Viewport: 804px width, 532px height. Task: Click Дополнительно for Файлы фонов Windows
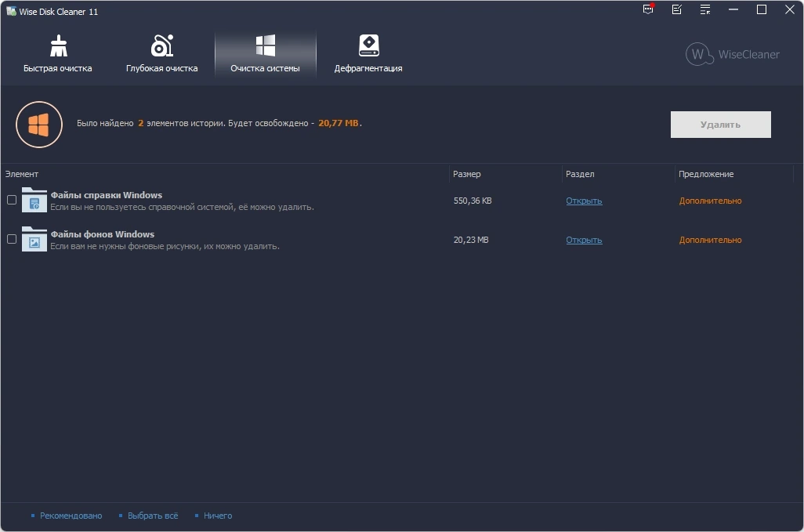[710, 240]
